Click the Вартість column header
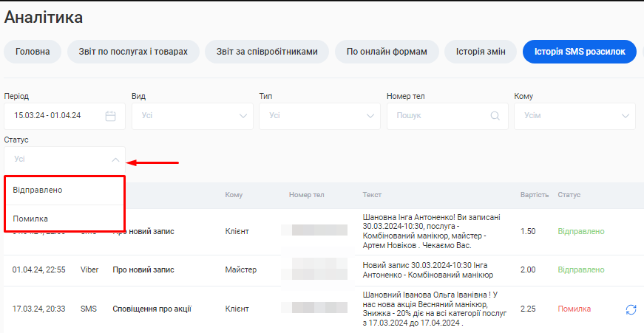The image size is (644, 333). pyautogui.click(x=534, y=195)
